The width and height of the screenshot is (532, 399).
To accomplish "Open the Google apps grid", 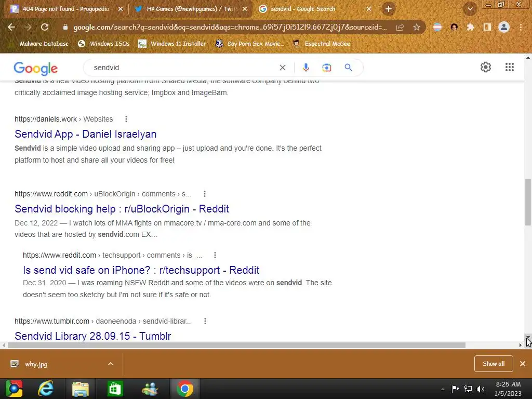I will [510, 67].
